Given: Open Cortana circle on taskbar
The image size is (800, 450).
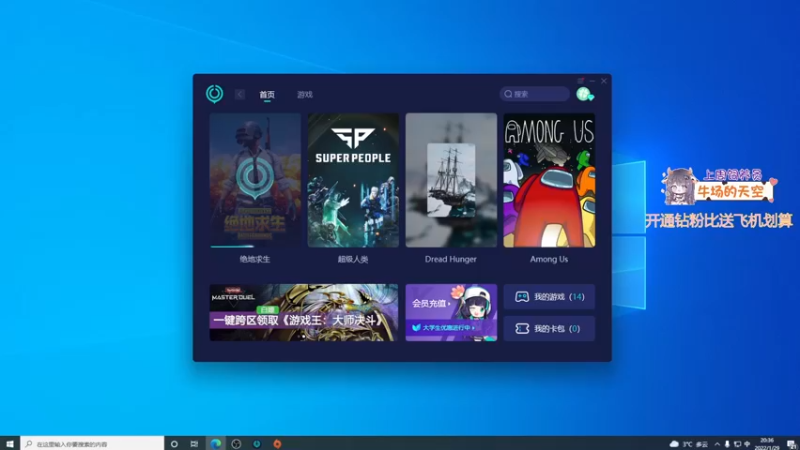Looking at the screenshot, I should [174, 444].
